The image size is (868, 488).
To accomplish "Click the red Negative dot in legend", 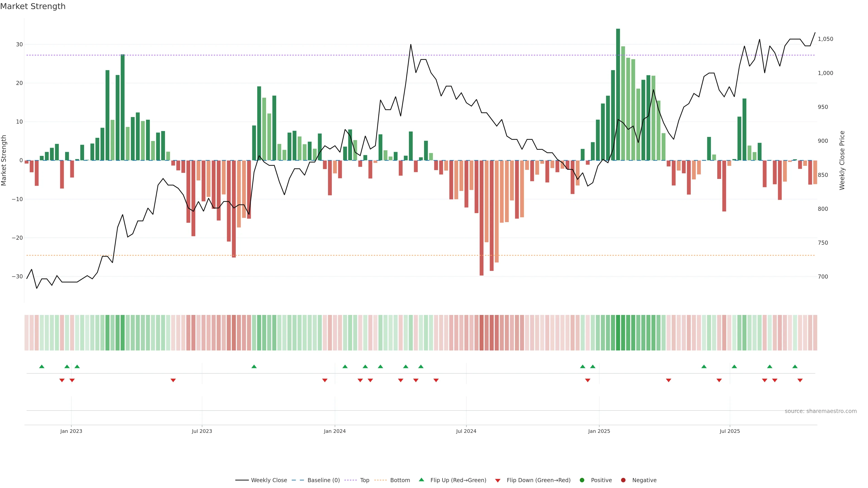I will (623, 480).
